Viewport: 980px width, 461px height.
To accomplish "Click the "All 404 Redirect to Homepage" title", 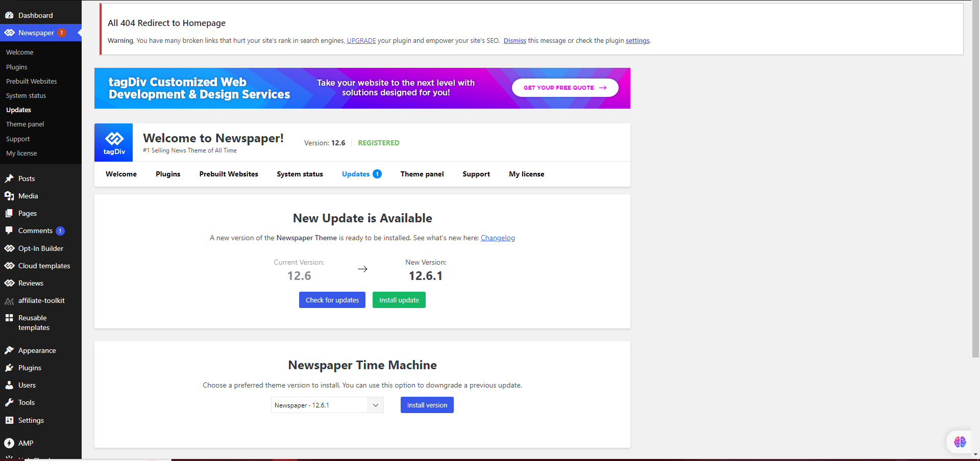I will [166, 23].
